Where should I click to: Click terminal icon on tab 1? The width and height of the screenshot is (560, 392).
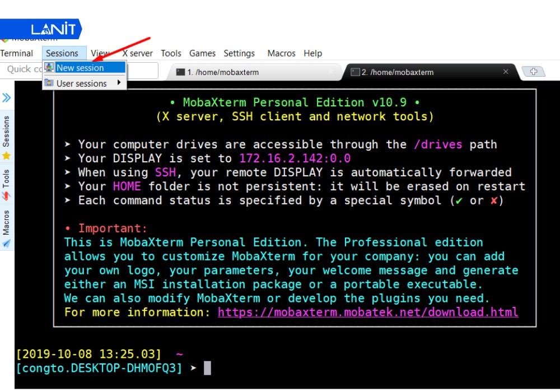click(x=181, y=72)
